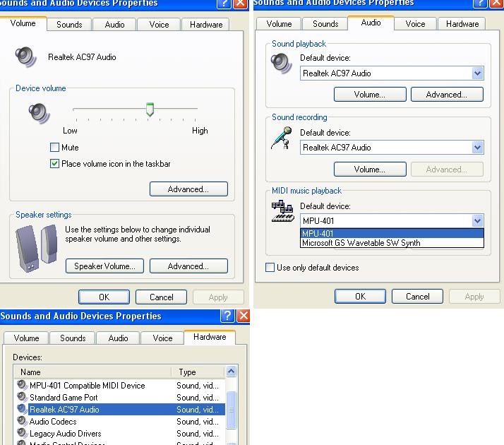Click the help question mark in Hardware window title bar
Viewport: 504px width, 445px height.
click(227, 316)
